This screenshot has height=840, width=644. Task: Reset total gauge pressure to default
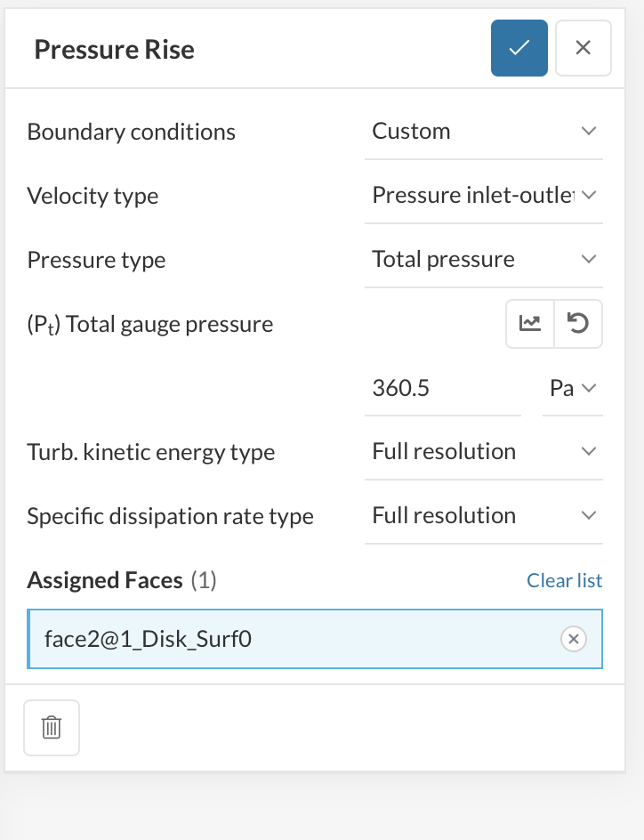[578, 324]
